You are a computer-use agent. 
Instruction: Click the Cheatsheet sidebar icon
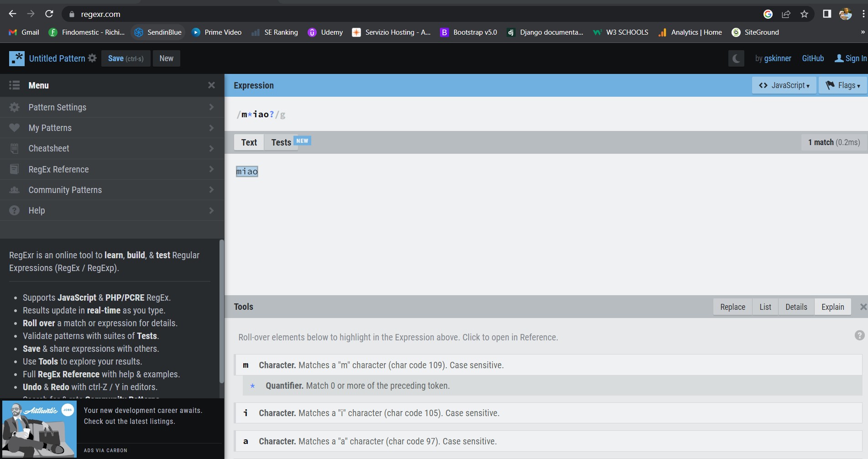coord(14,148)
